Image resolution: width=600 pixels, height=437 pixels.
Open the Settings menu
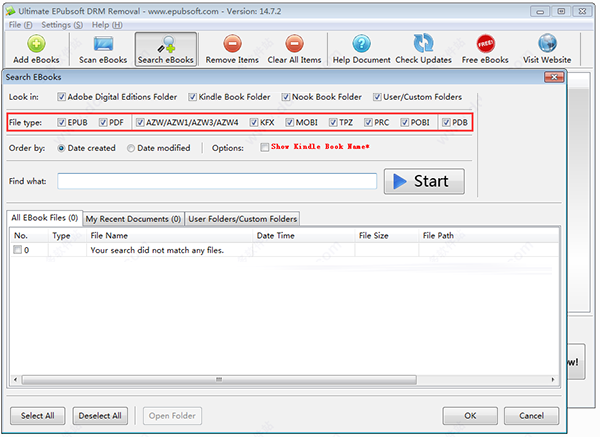pos(62,25)
